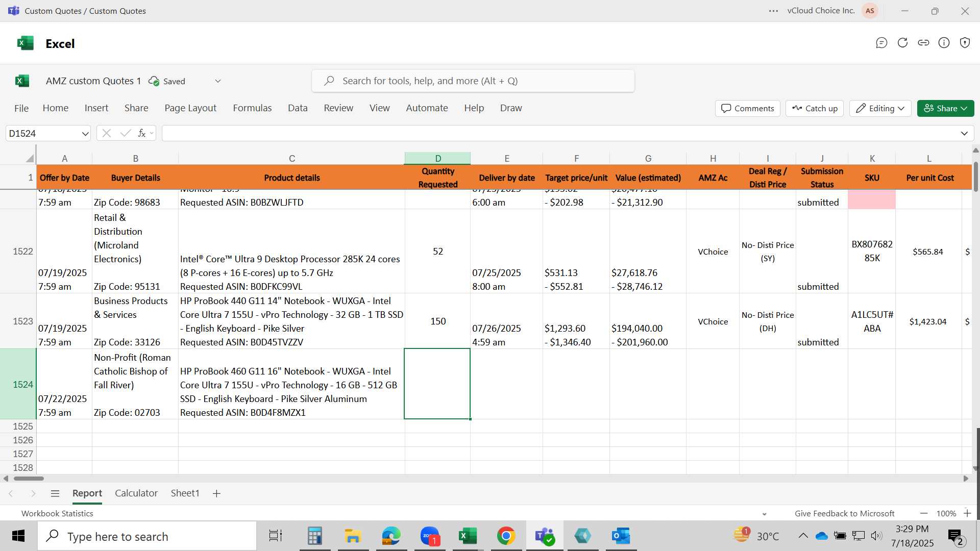Reload the tab with refresh icon
980x551 pixels.
click(x=902, y=43)
